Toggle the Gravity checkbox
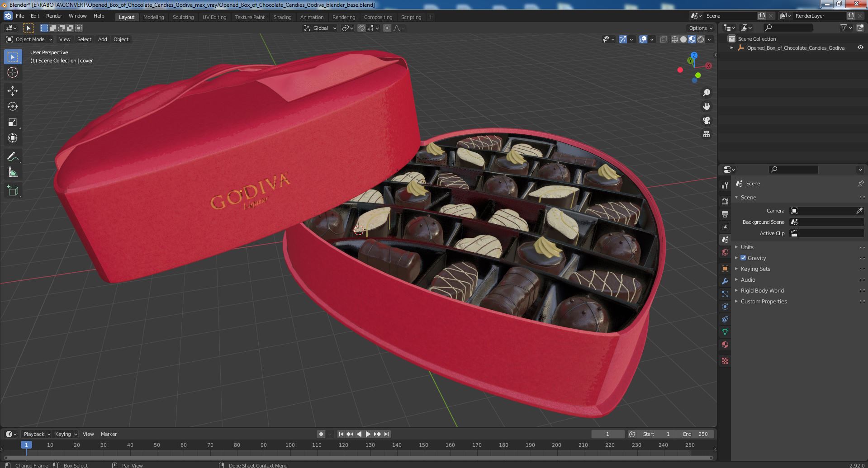 pos(743,258)
